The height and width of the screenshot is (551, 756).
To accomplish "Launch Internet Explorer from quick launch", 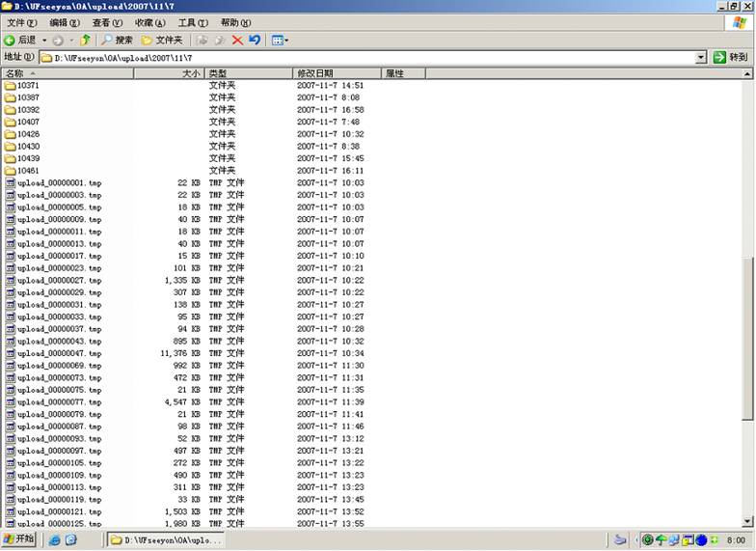I will pos(55,540).
